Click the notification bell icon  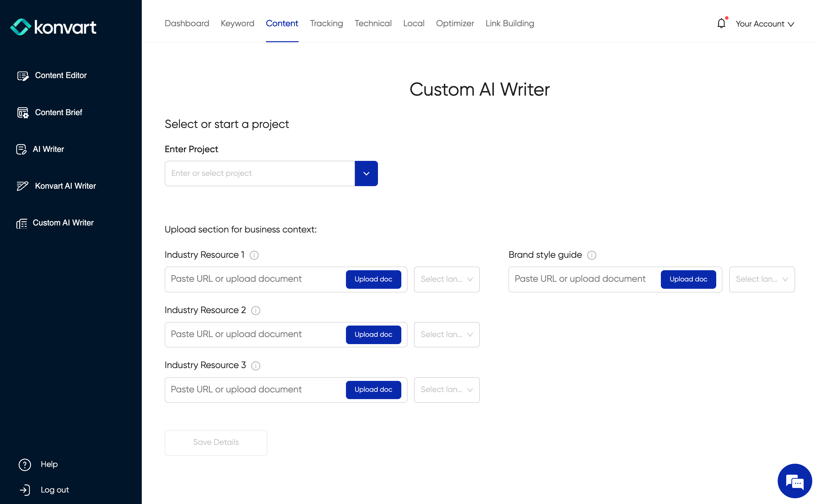click(x=721, y=23)
